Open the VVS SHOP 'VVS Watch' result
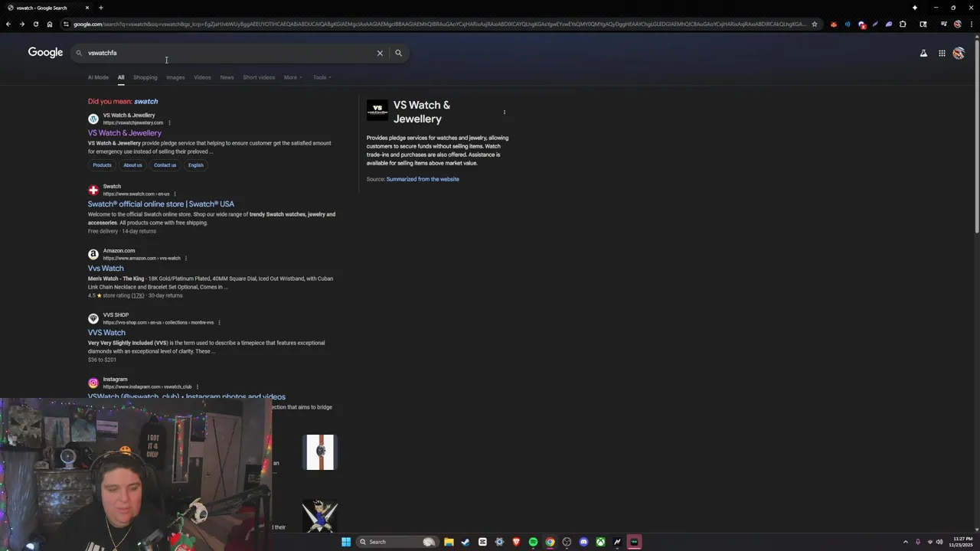This screenshot has width=980, height=551. [106, 333]
